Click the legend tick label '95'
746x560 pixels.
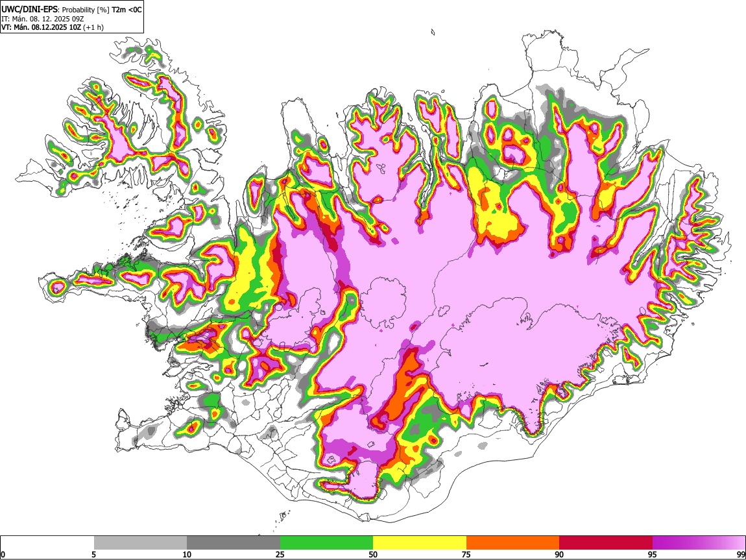coord(653,555)
